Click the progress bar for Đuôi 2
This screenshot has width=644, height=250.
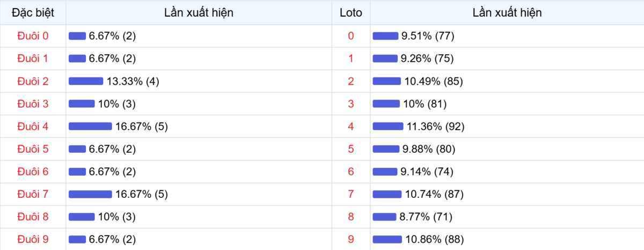click(x=86, y=81)
